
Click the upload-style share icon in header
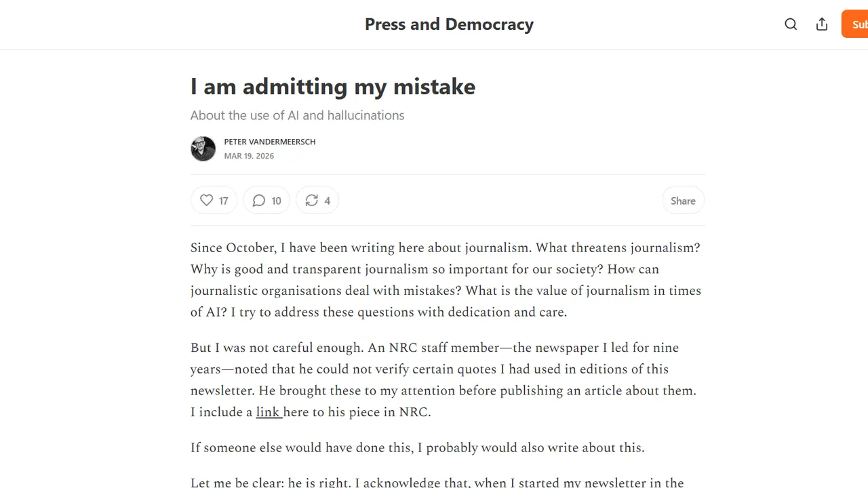(x=822, y=24)
